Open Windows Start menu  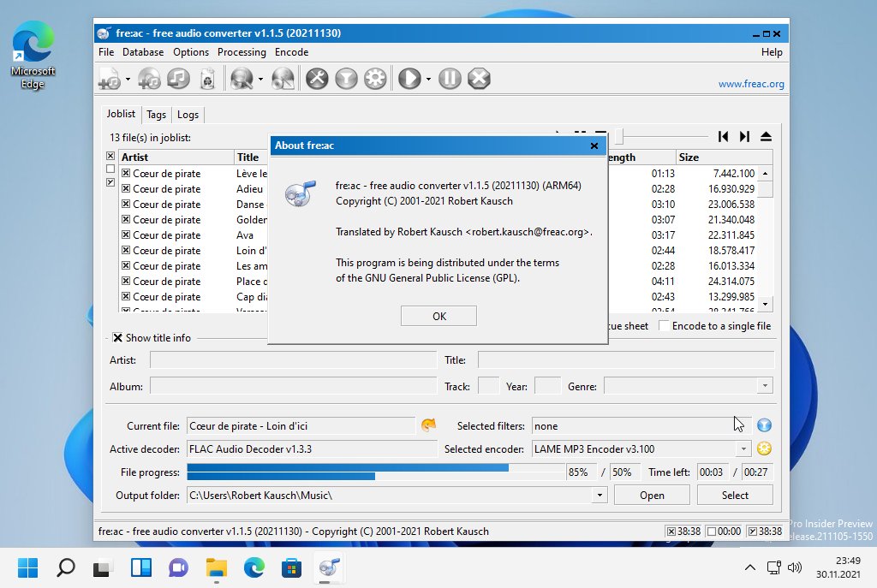[x=28, y=567]
